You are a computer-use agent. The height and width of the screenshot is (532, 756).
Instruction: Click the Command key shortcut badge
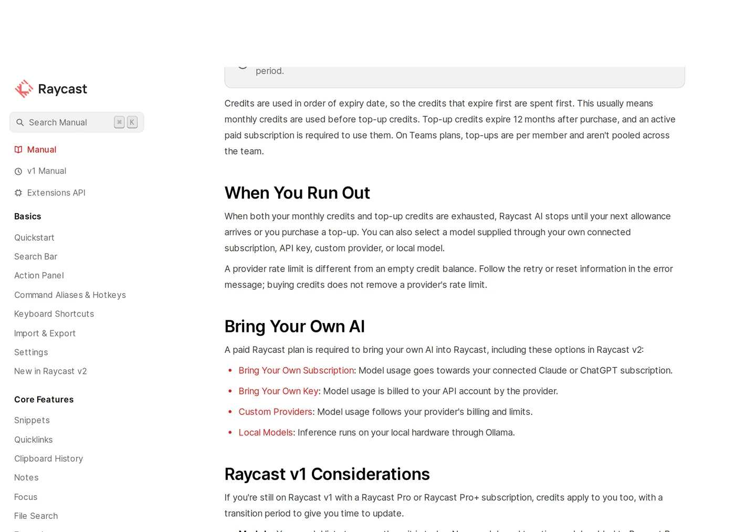click(120, 122)
